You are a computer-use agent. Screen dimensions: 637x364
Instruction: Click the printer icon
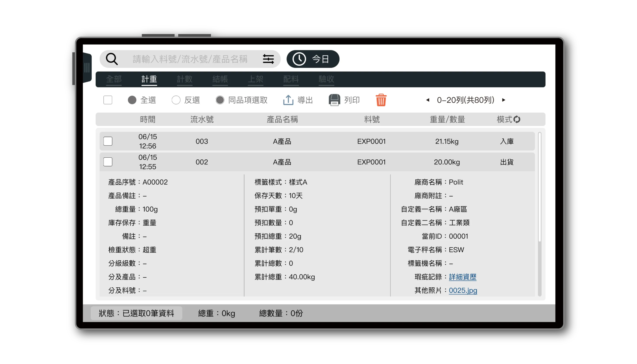click(x=334, y=100)
